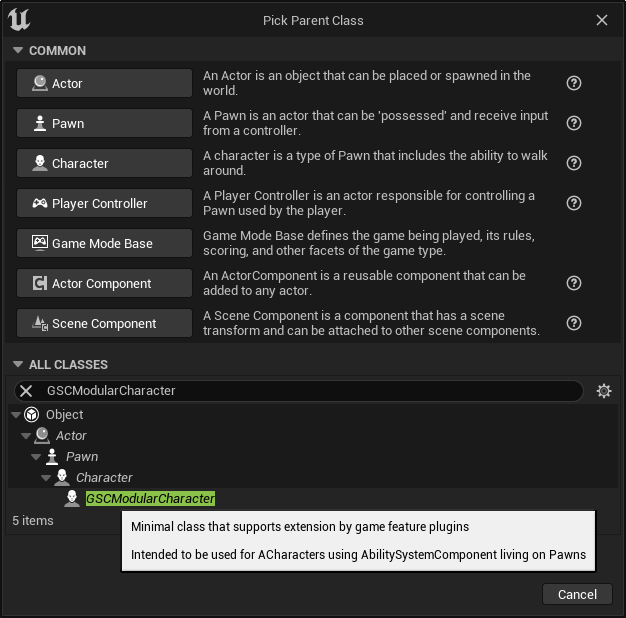This screenshot has width=626, height=618.
Task: Pick Player Controller as parent class
Action: point(104,203)
